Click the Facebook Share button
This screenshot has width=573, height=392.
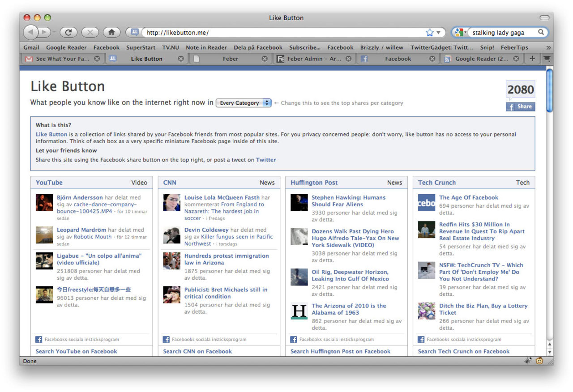pyautogui.click(x=520, y=107)
